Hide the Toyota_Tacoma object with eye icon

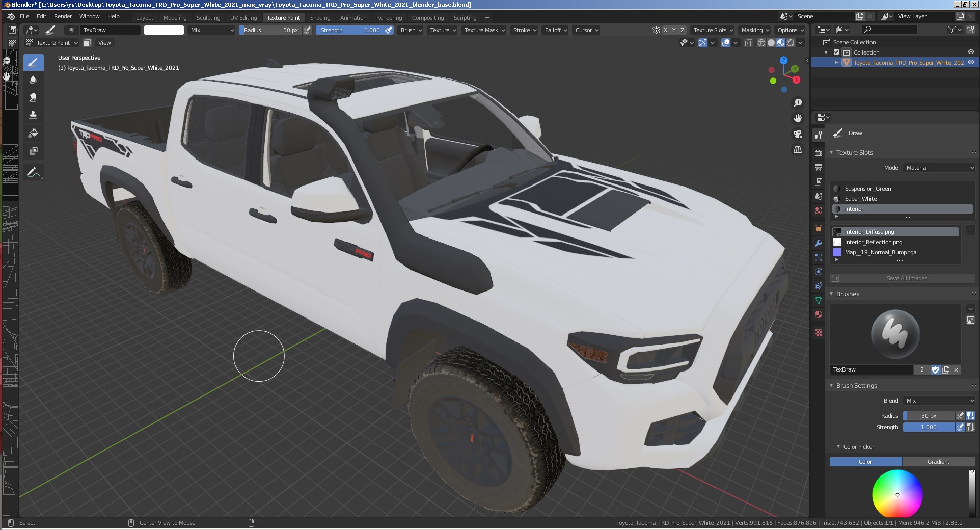coord(971,62)
